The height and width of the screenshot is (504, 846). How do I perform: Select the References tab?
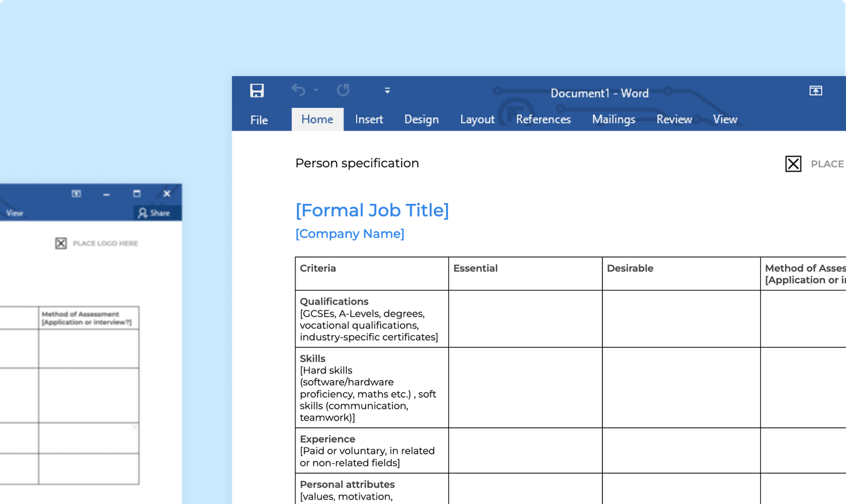click(543, 119)
